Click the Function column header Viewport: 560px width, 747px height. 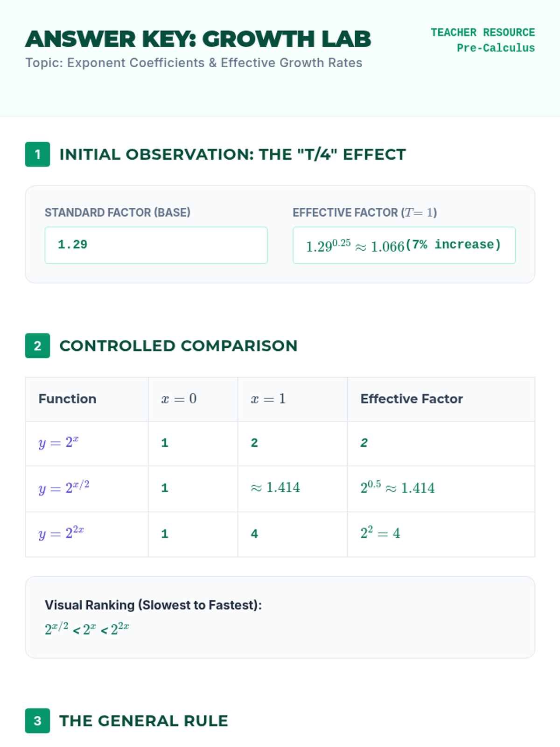68,399
